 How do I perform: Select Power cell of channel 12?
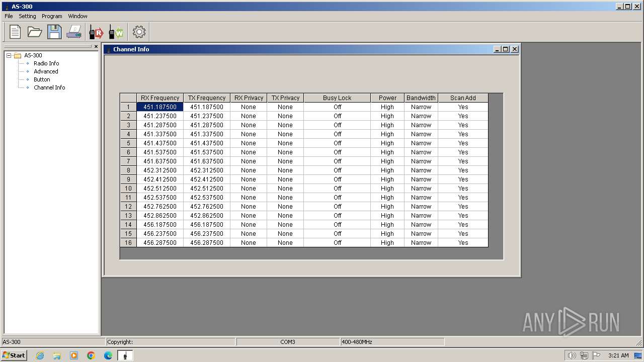[387, 207]
